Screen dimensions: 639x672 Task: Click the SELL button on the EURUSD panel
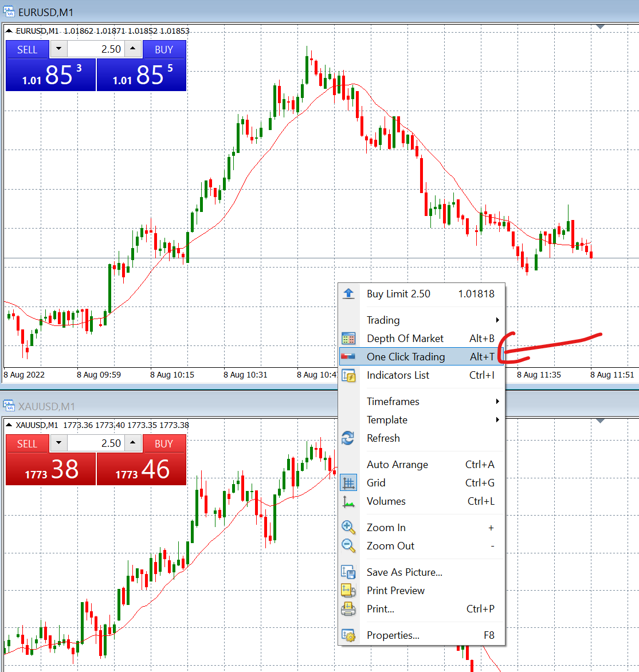pyautogui.click(x=27, y=49)
